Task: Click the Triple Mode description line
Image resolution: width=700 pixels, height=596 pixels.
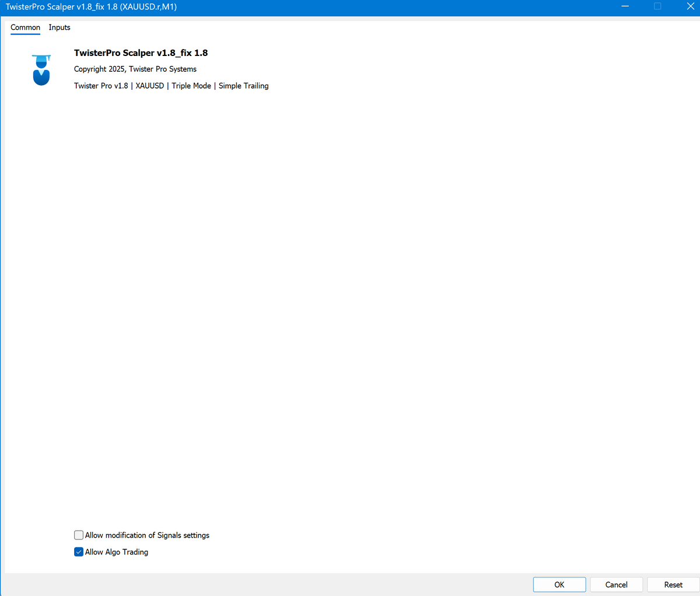Action: pos(171,86)
